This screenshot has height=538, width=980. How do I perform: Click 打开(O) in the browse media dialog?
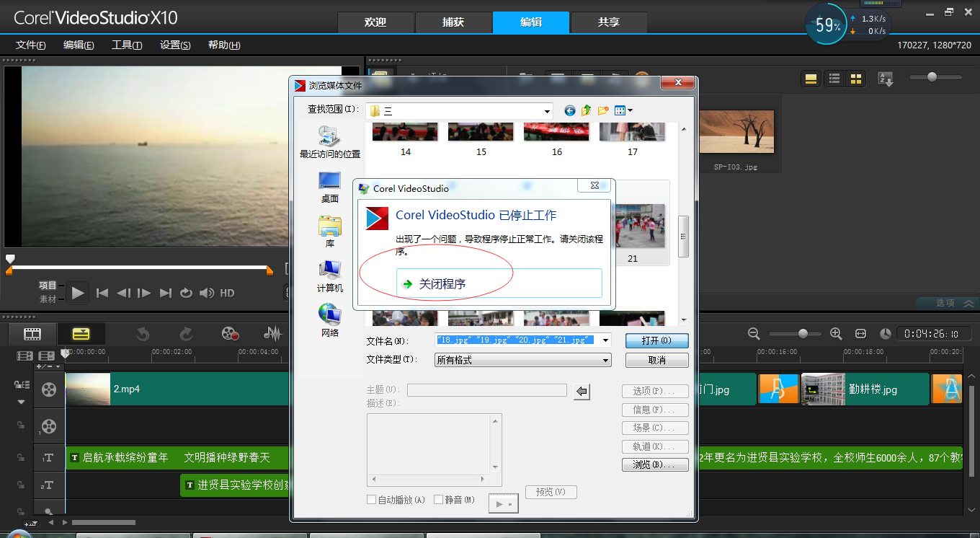[x=656, y=340]
